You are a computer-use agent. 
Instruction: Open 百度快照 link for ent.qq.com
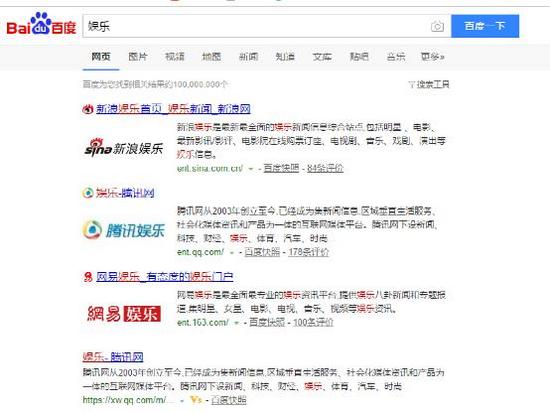(262, 252)
